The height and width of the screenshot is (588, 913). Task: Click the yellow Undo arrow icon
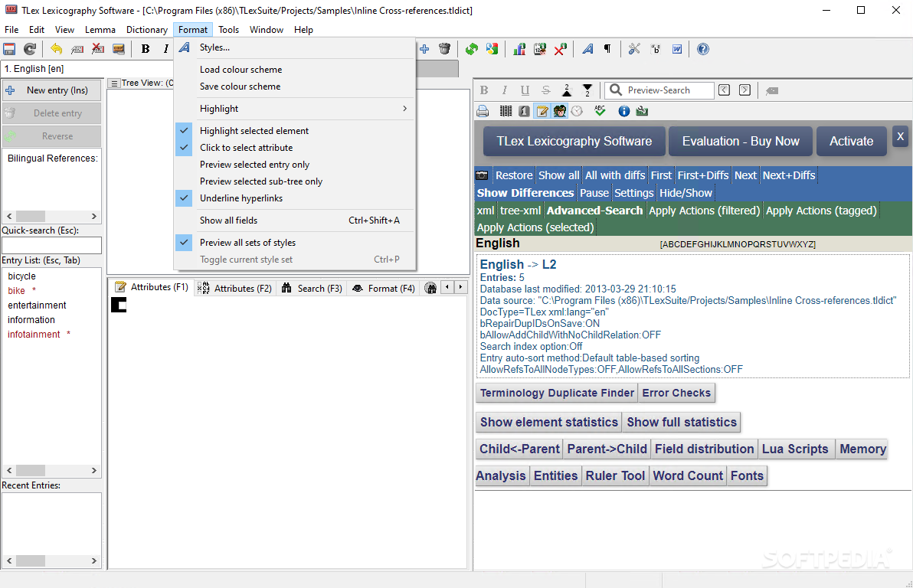pos(57,49)
